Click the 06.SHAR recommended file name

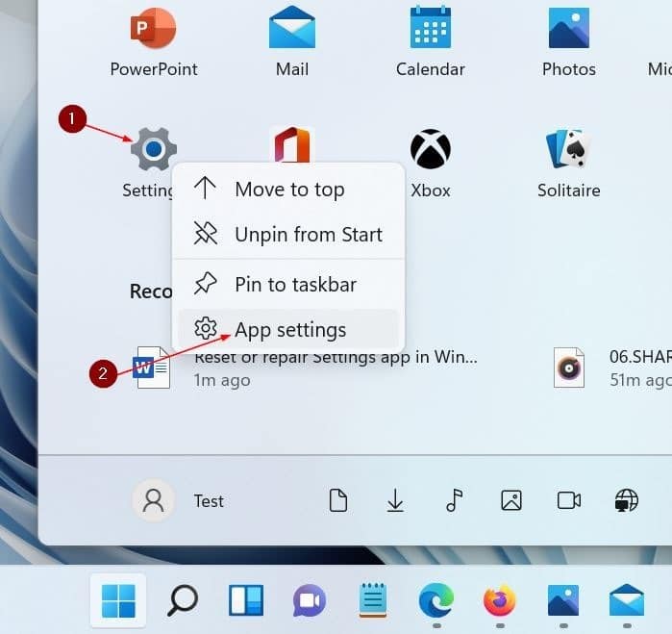640,357
